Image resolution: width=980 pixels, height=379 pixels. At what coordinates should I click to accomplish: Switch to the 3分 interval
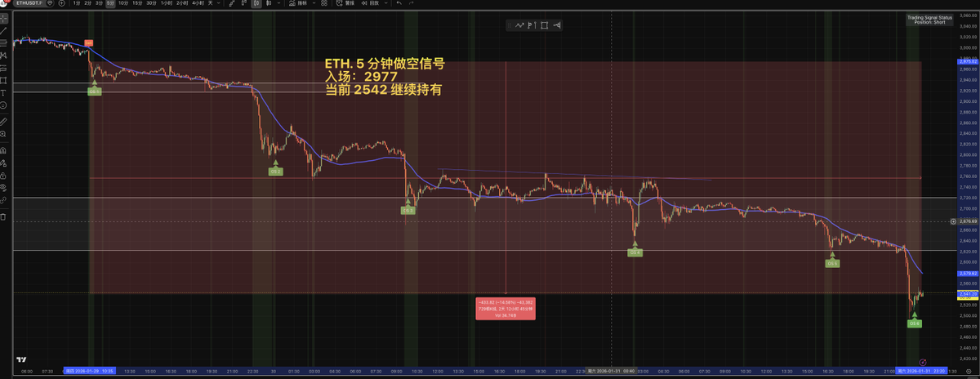click(99, 3)
